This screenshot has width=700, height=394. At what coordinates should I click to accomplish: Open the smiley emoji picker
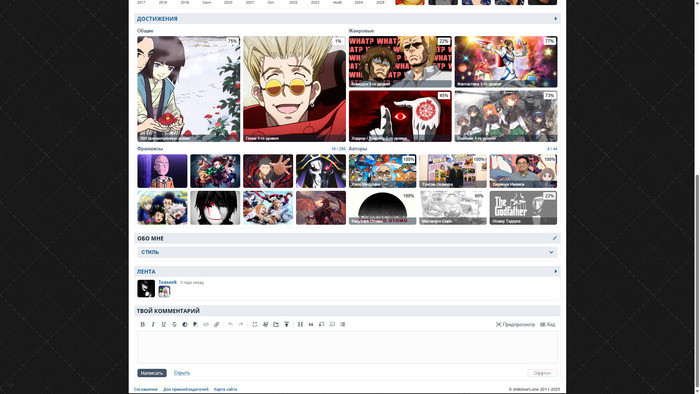point(254,324)
